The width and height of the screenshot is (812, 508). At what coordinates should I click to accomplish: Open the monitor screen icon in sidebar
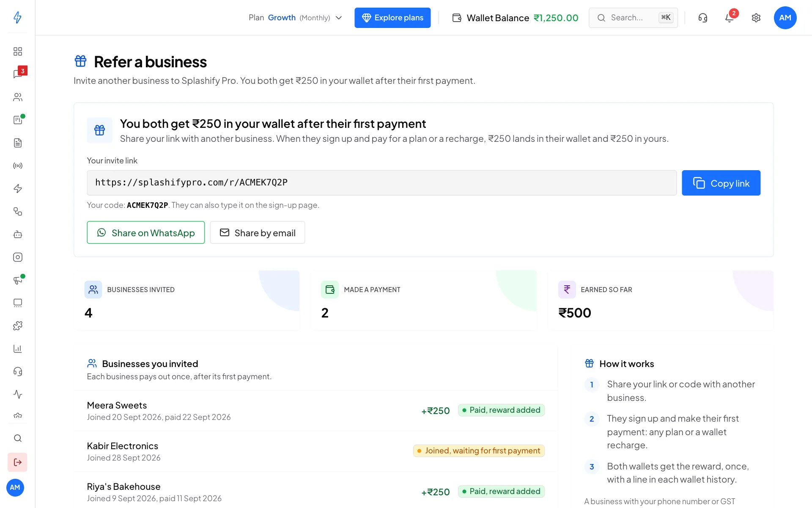point(17,303)
